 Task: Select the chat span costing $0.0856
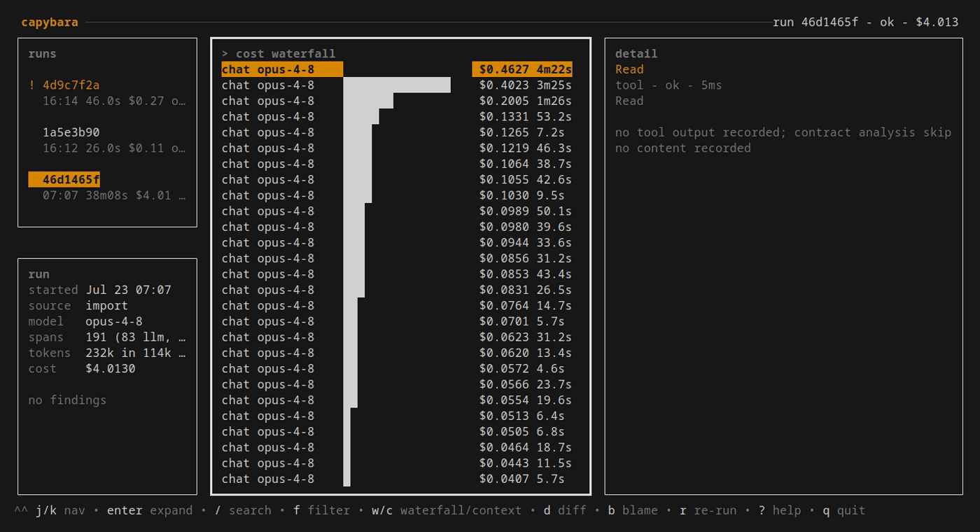pos(397,258)
